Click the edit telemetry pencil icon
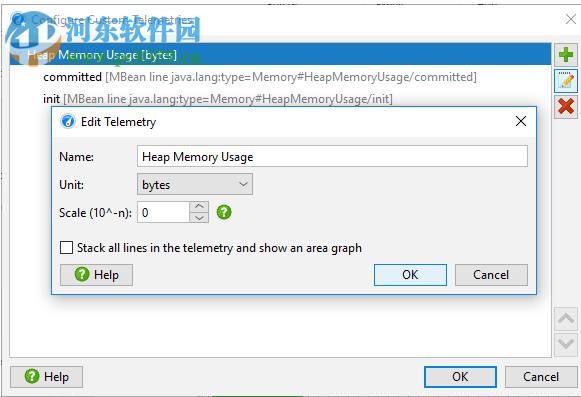This screenshot has width=581, height=397. (x=566, y=81)
